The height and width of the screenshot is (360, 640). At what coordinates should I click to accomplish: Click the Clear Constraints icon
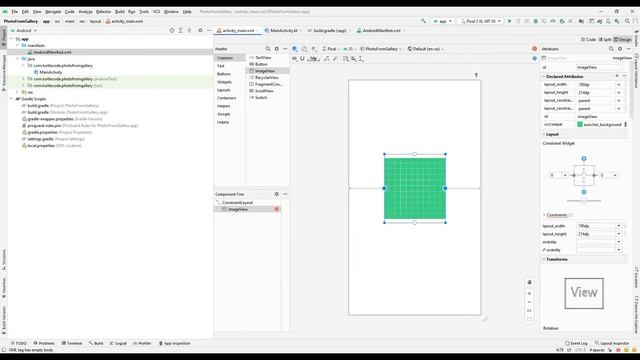pyautogui.click(x=327, y=59)
